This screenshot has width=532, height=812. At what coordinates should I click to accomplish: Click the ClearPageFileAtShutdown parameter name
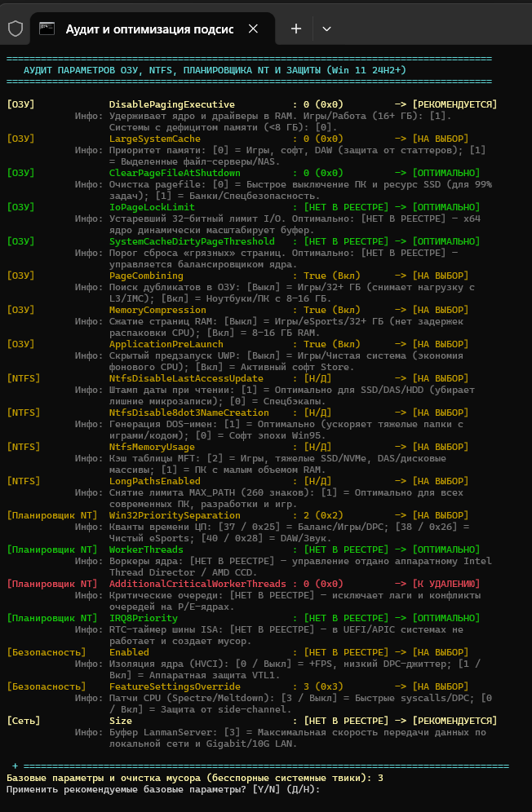click(x=175, y=173)
